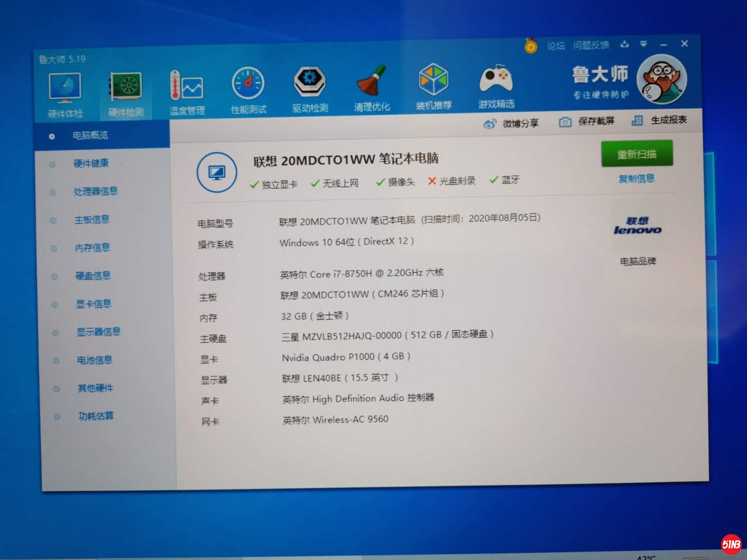Click the medal icon near 论坛
Screen dimensions: 747x560
[x=531, y=46]
